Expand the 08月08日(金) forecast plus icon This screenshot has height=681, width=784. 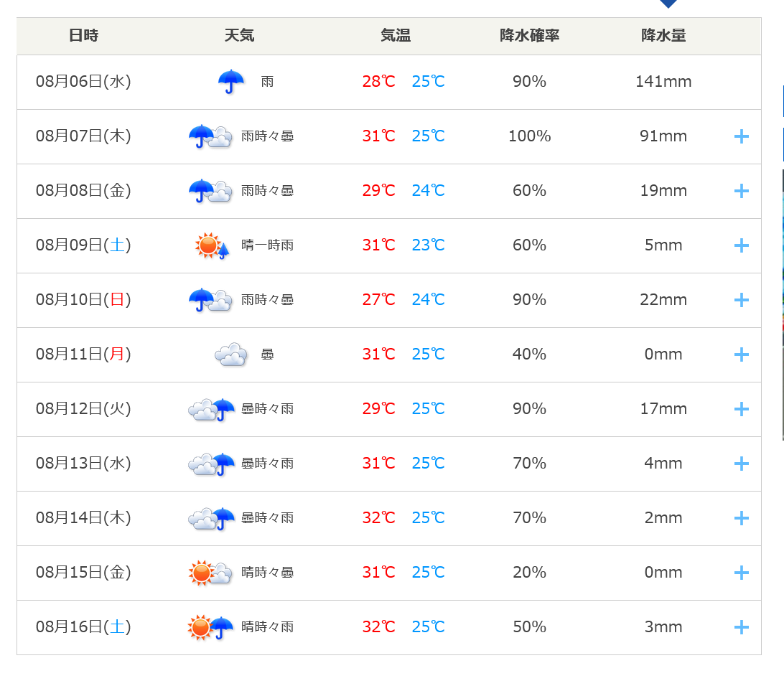(742, 191)
